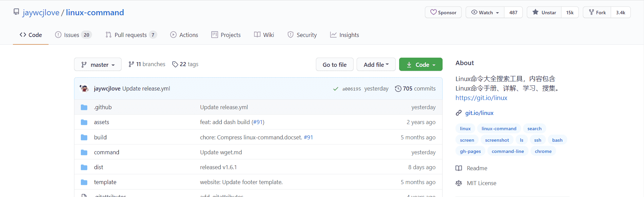Viewport: 644px width, 197px height.
Task: Open issue link #91 in build row
Action: click(308, 137)
